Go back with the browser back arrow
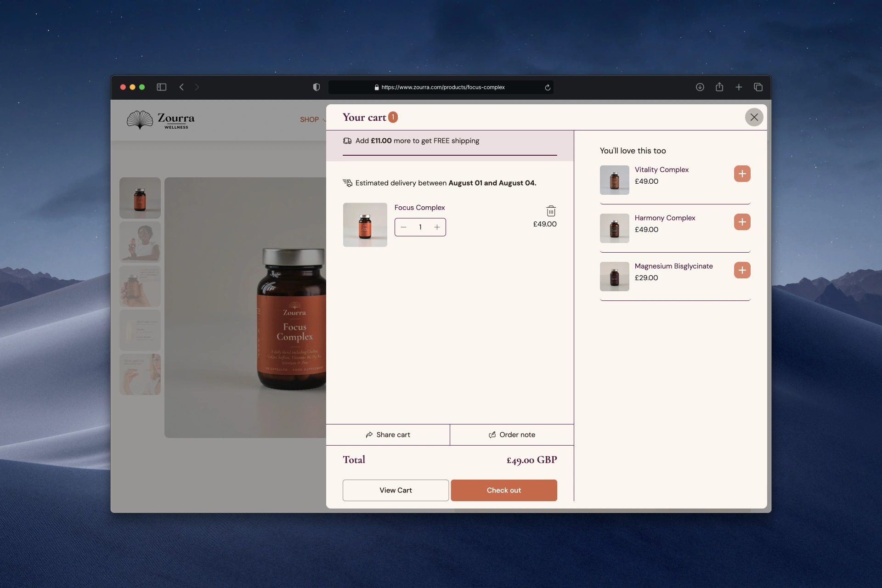This screenshot has height=588, width=882. [x=181, y=87]
